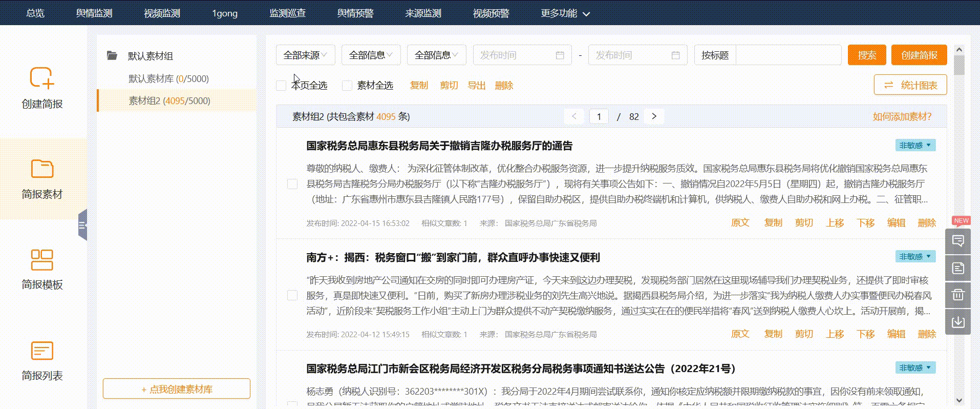Screen dimensions: 980x409
Task: Open the 简报列表 sidebar icon
Action: 42,351
